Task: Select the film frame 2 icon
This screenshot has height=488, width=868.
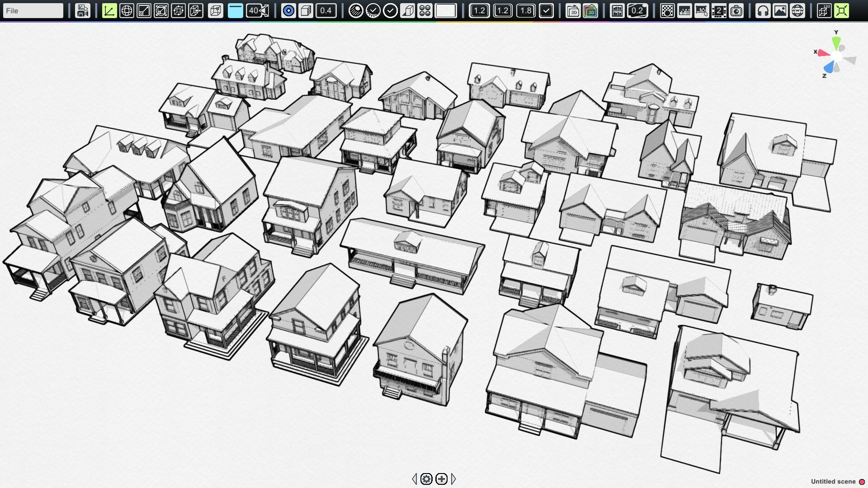Action: tap(719, 10)
